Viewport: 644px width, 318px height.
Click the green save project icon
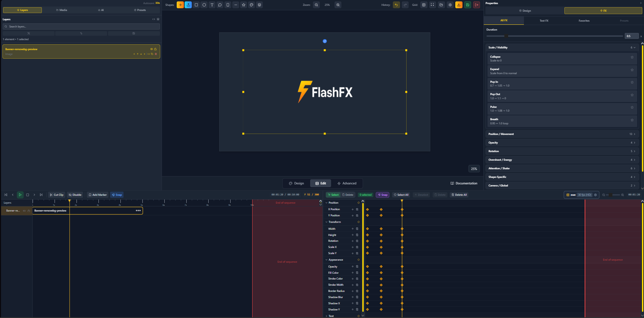(x=468, y=5)
